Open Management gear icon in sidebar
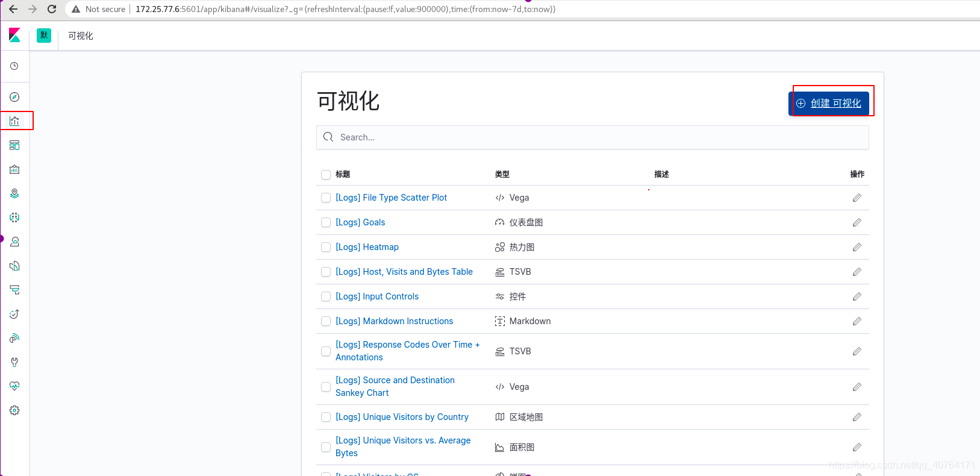Image resolution: width=980 pixels, height=476 pixels. point(14,410)
